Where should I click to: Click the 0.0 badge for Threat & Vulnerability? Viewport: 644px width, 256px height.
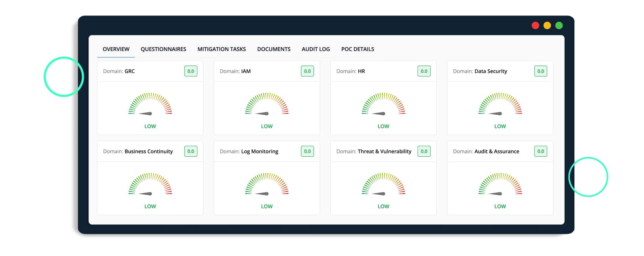pos(424,151)
